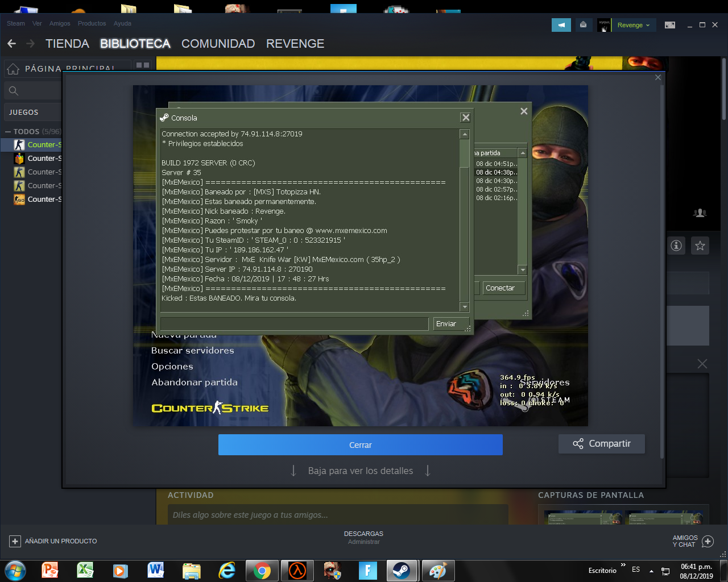
Task: Click the Revenge profile avatar
Action: click(x=604, y=25)
